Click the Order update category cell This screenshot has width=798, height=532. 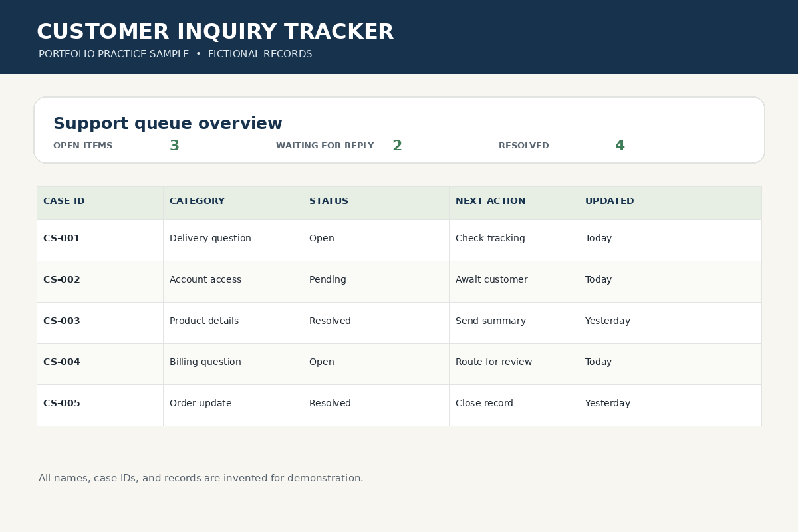pos(233,405)
